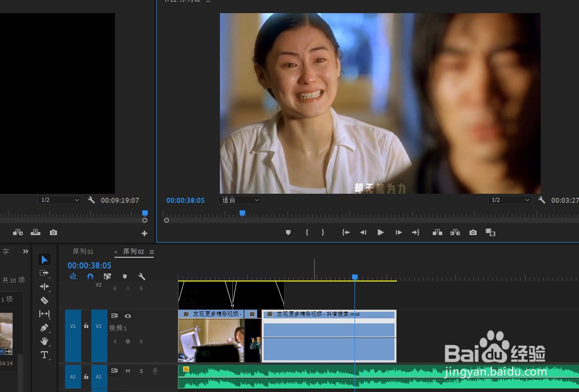Go to previous keyframe on V2
This screenshot has width=579, height=392.
point(114,288)
